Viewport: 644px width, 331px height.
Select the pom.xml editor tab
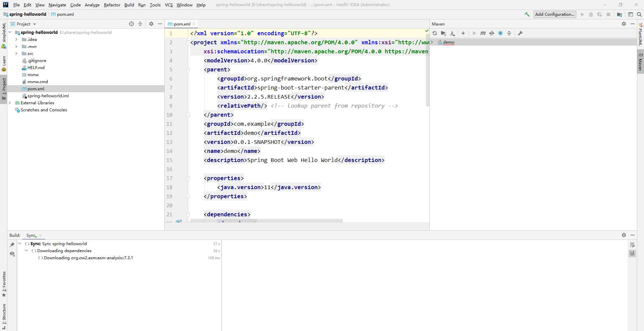[182, 24]
